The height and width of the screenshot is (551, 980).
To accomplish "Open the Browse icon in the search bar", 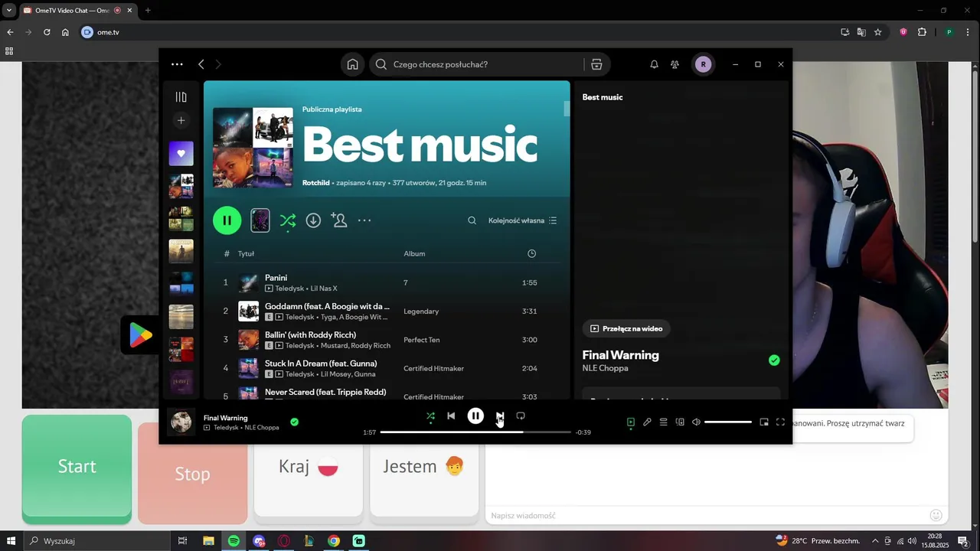I will point(596,64).
